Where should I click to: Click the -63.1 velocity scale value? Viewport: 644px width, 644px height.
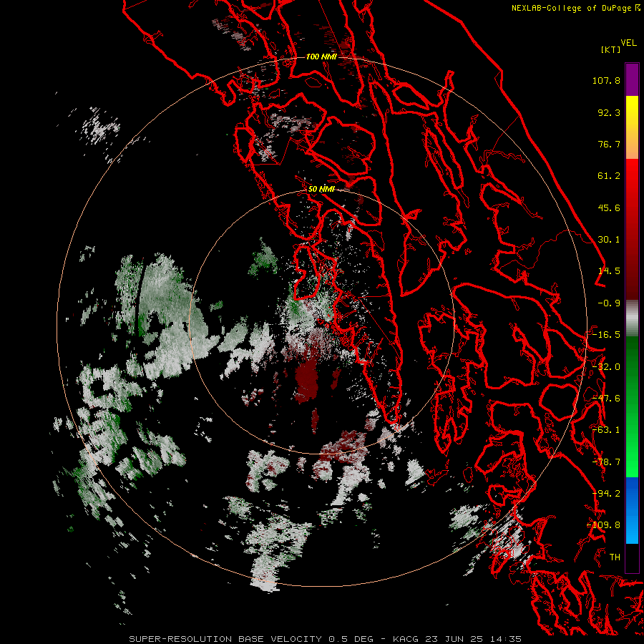pyautogui.click(x=606, y=430)
